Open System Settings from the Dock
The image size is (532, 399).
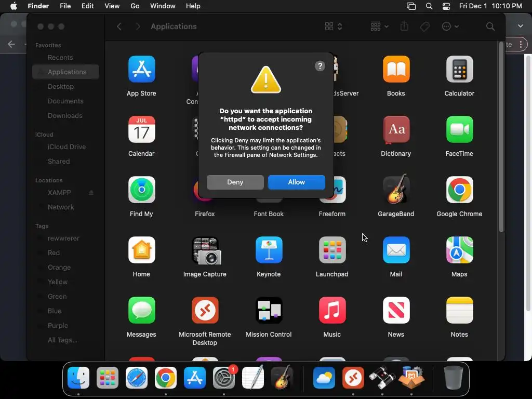pyautogui.click(x=224, y=378)
